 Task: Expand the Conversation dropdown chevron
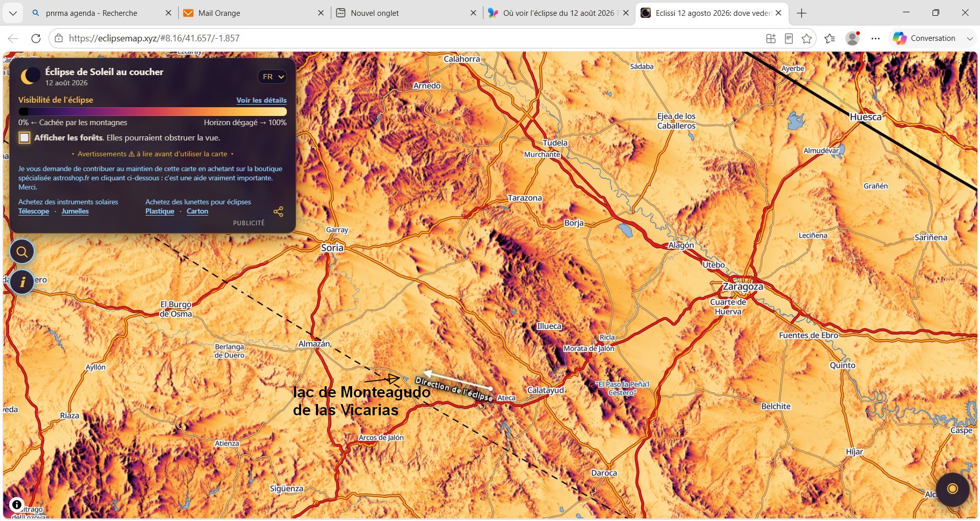click(970, 38)
